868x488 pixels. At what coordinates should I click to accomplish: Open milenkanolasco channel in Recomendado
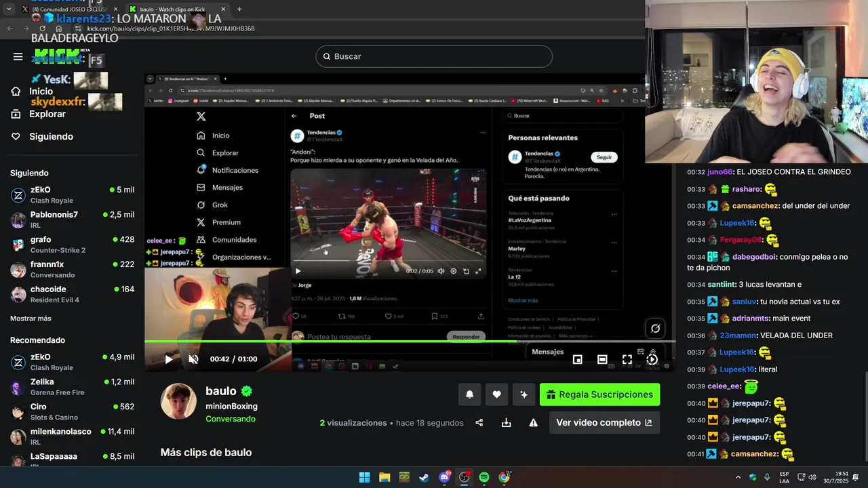(73, 436)
